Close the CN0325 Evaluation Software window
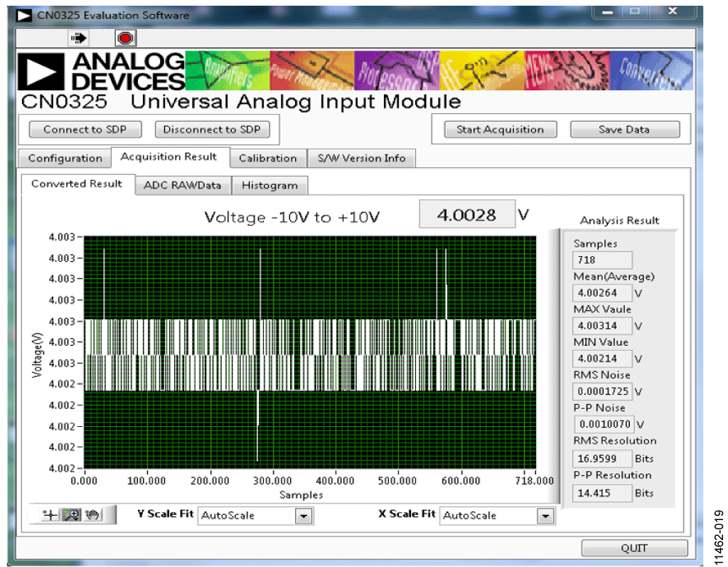 click(673, 11)
